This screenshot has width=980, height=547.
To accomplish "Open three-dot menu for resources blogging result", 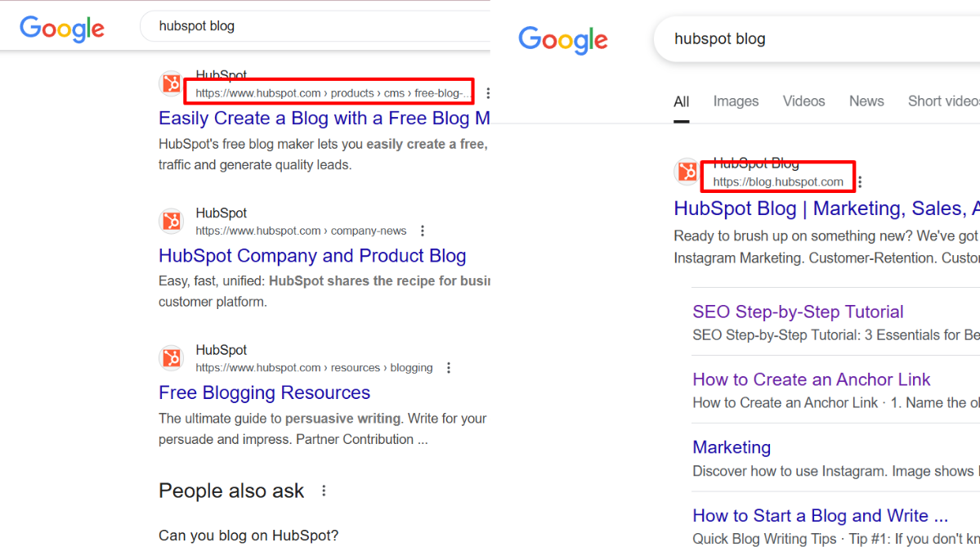I will (x=449, y=368).
